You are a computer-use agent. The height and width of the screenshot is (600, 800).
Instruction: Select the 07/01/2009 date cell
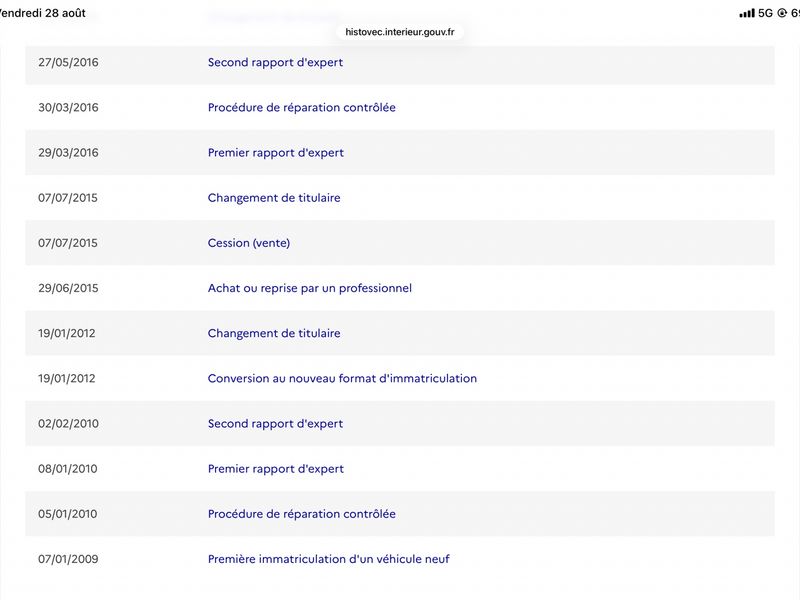pyautogui.click(x=68, y=559)
